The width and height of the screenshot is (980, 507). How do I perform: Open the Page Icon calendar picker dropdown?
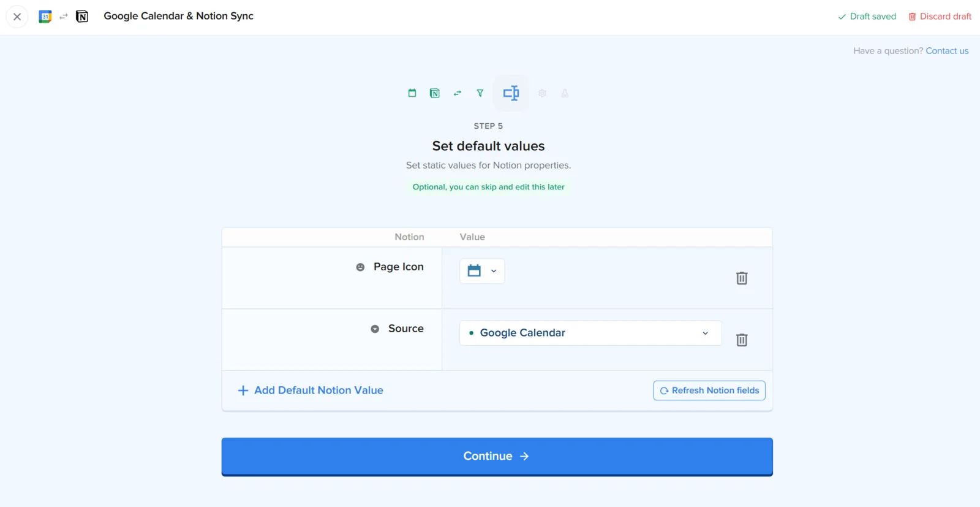pyautogui.click(x=482, y=271)
